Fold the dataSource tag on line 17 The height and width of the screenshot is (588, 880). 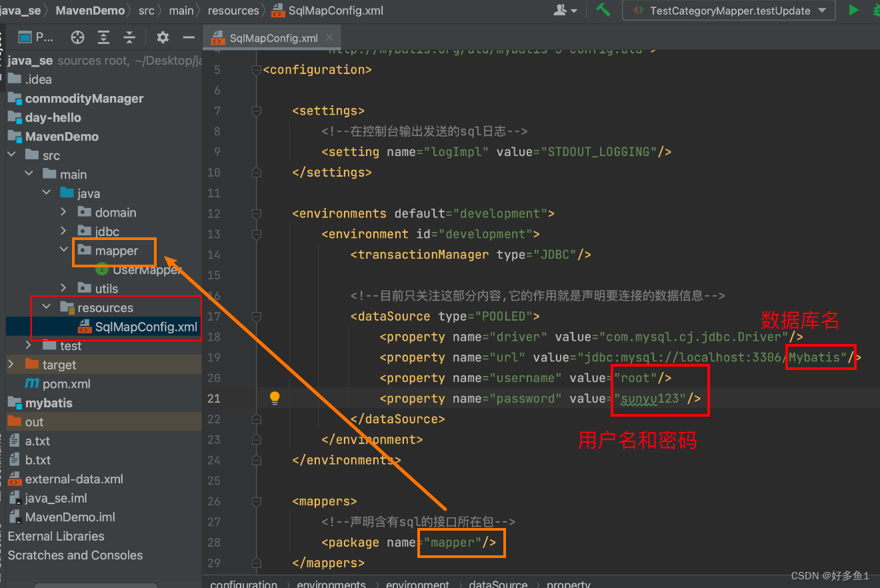click(x=257, y=316)
